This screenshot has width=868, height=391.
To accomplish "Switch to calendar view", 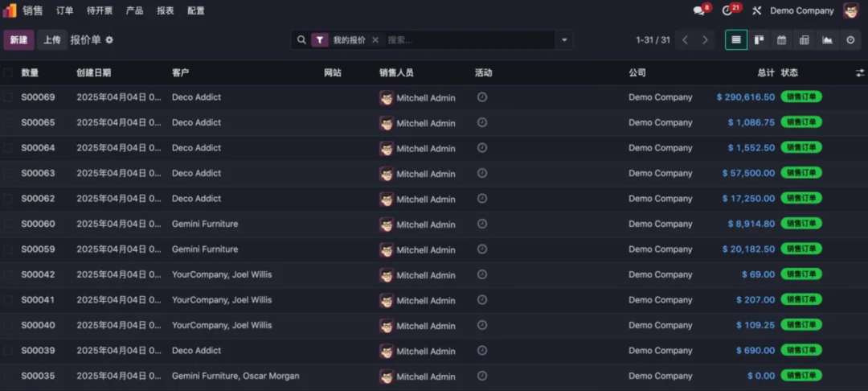I will pos(781,40).
